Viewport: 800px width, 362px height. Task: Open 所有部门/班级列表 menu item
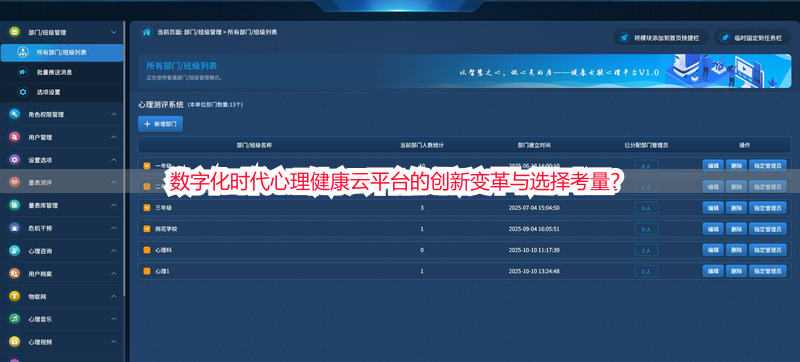click(62, 53)
